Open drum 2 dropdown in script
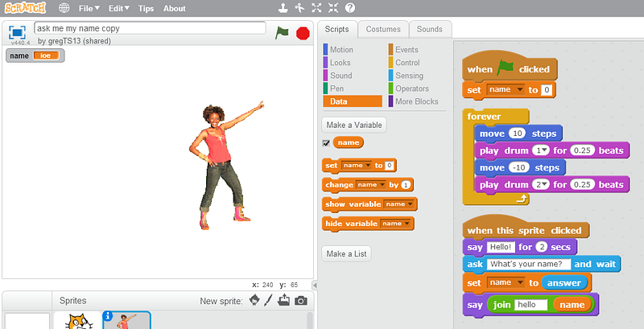 (x=540, y=184)
